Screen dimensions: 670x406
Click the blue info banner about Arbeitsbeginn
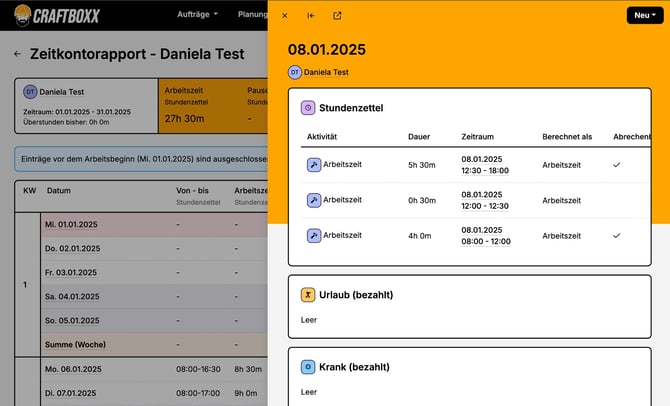pyautogui.click(x=141, y=159)
